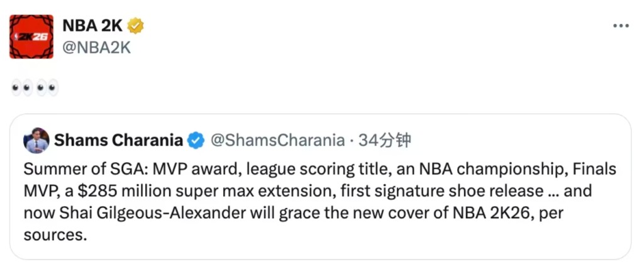Open the NBA 2K display name link
Viewport: 644px width, 271px height.
(x=92, y=26)
